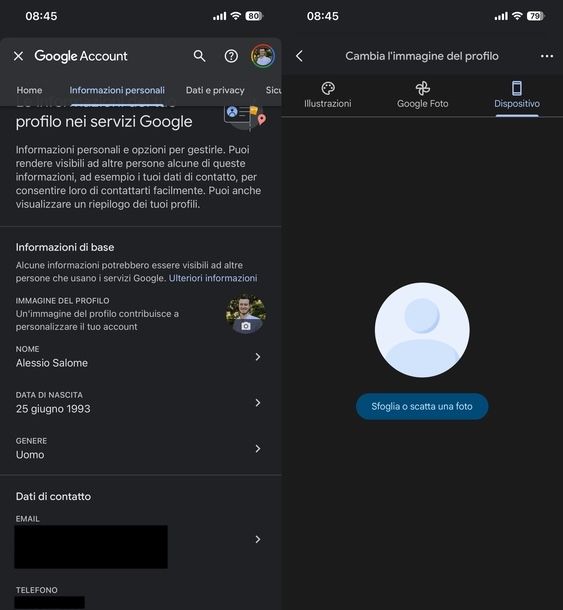Expand the Nome row chevron
This screenshot has width=563, height=610.
pos(258,357)
